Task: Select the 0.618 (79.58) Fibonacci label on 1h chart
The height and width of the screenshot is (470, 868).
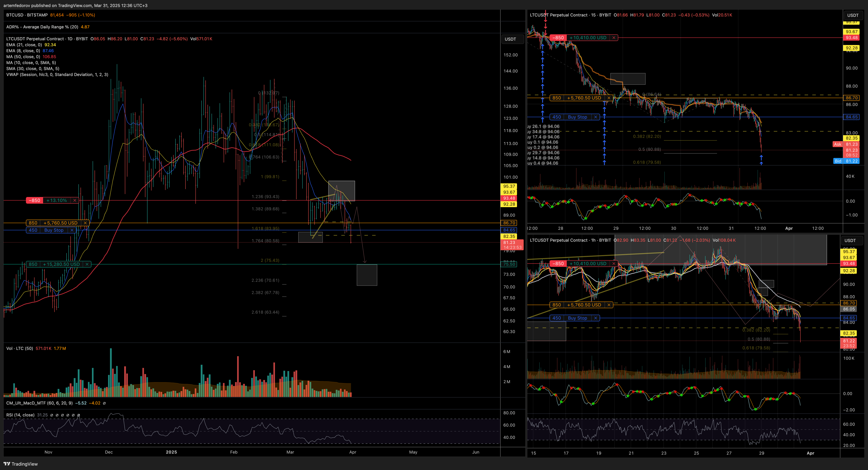Action: [756, 348]
